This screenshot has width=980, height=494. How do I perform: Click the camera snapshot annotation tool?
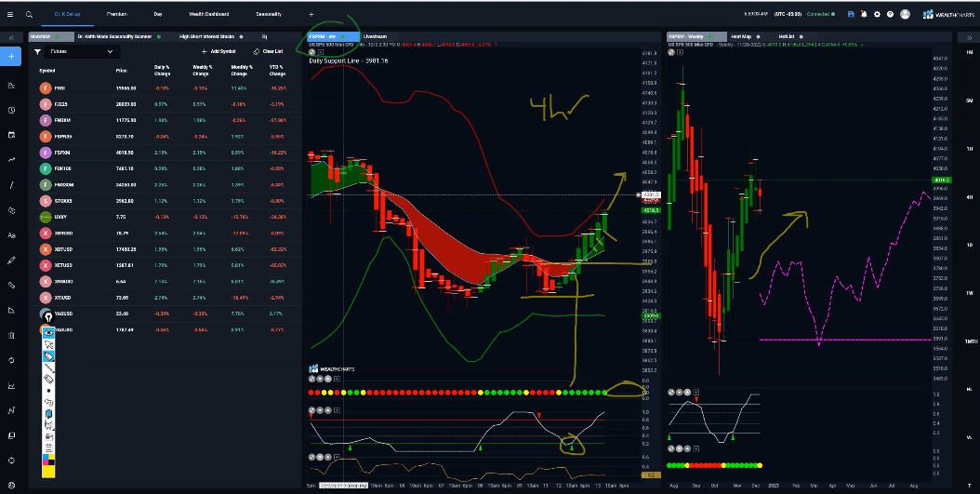coord(48,435)
